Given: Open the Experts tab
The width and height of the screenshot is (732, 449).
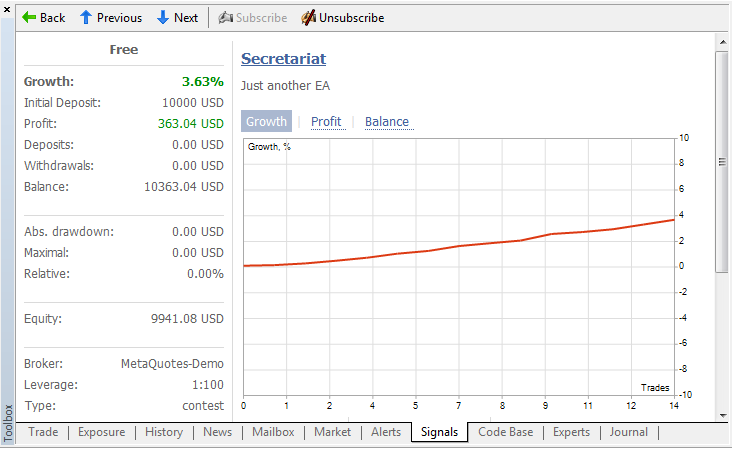Looking at the screenshot, I should 571,432.
